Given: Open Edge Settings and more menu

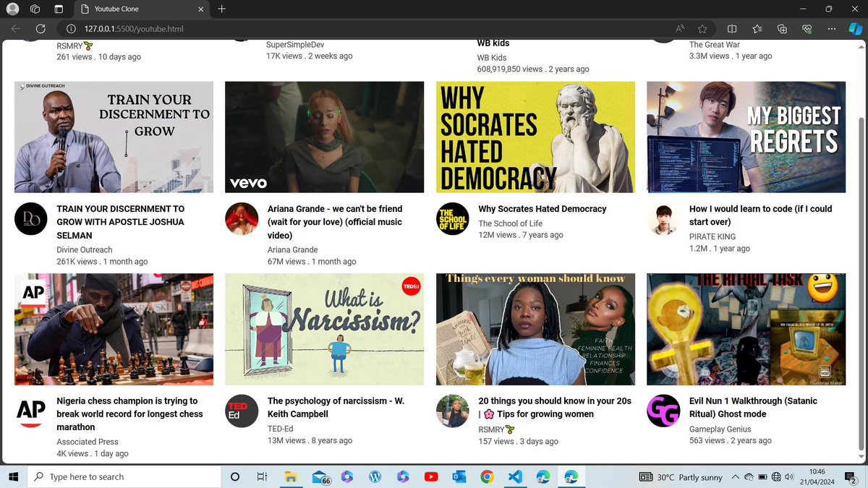Looking at the screenshot, I should [832, 29].
